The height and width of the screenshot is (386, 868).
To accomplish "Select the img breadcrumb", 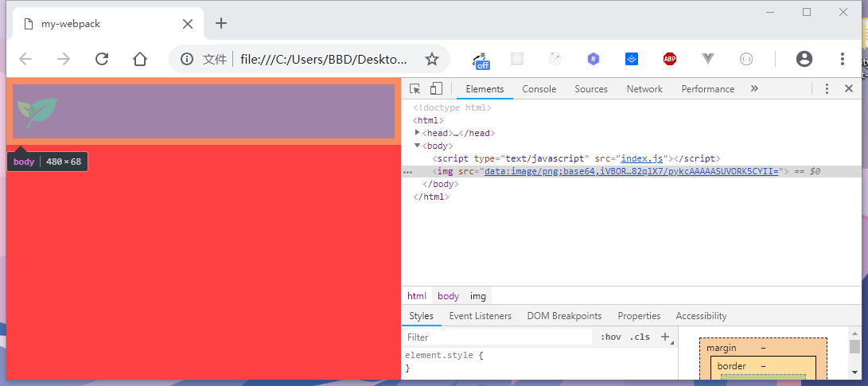I will [477, 296].
